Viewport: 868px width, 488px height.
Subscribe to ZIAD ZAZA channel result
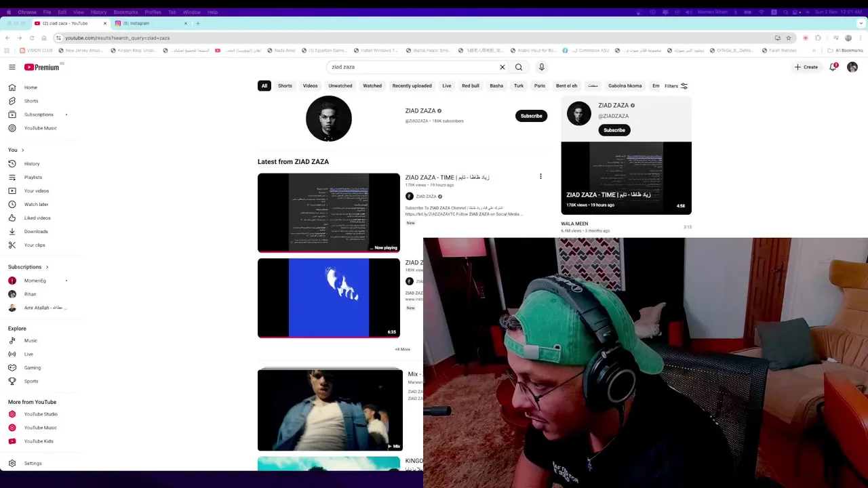pos(531,116)
